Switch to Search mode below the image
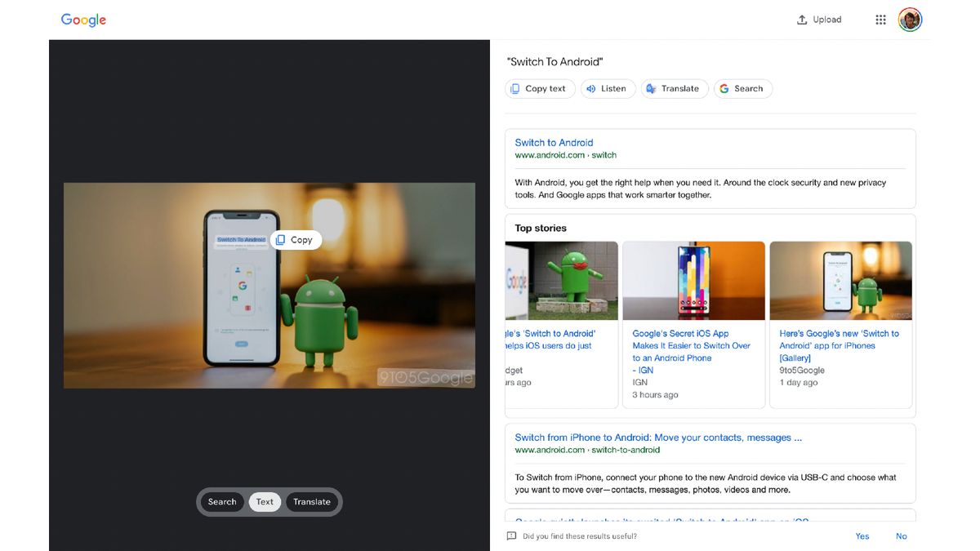The width and height of the screenshot is (980, 551). click(222, 502)
